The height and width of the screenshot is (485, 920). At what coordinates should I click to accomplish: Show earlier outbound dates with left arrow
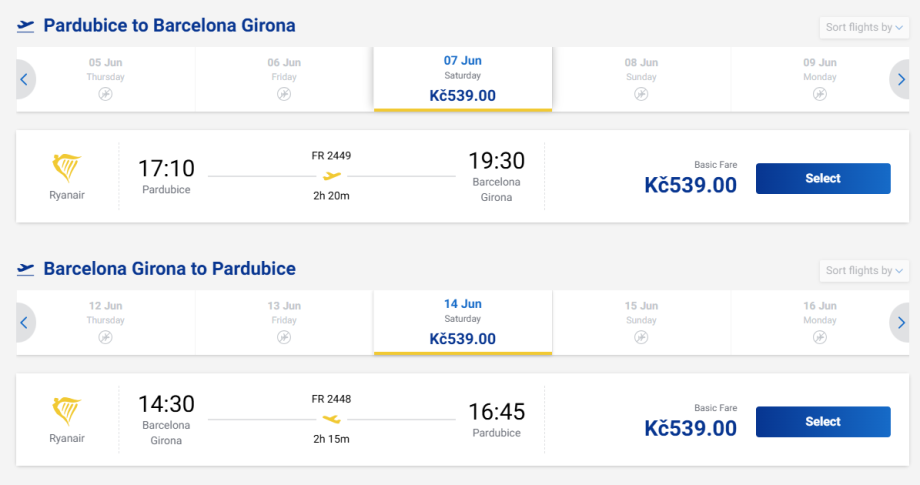24,79
